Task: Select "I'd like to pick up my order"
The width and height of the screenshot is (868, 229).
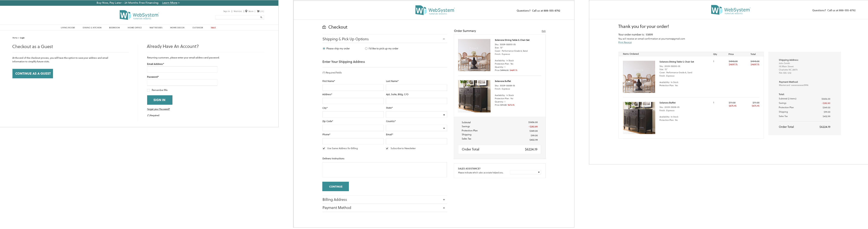Action: click(366, 49)
